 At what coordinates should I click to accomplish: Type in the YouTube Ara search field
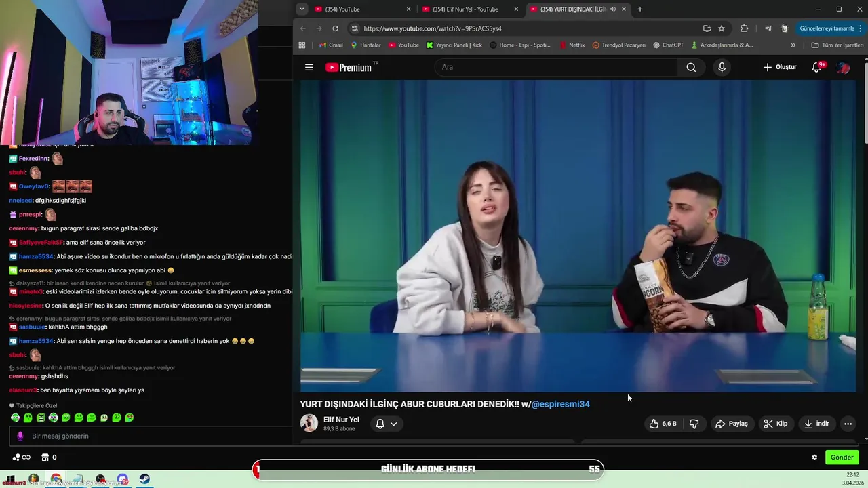556,67
